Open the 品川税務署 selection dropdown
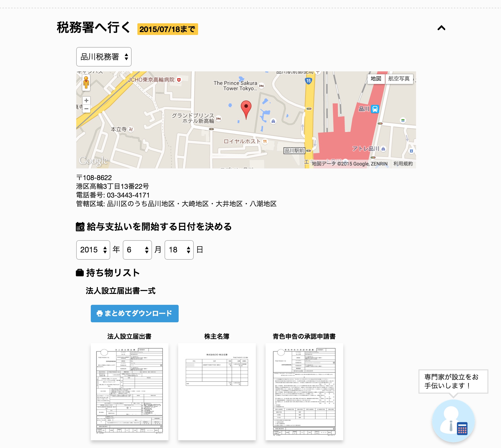 pyautogui.click(x=104, y=57)
